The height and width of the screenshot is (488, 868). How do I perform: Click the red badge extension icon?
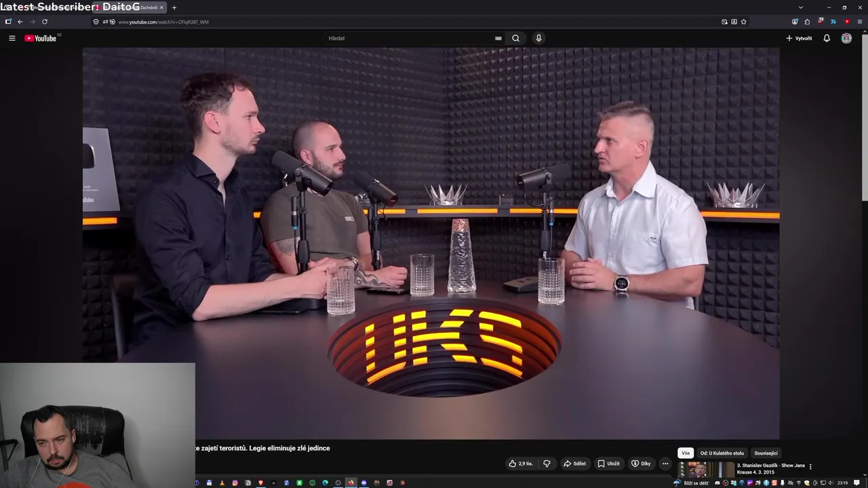[821, 22]
